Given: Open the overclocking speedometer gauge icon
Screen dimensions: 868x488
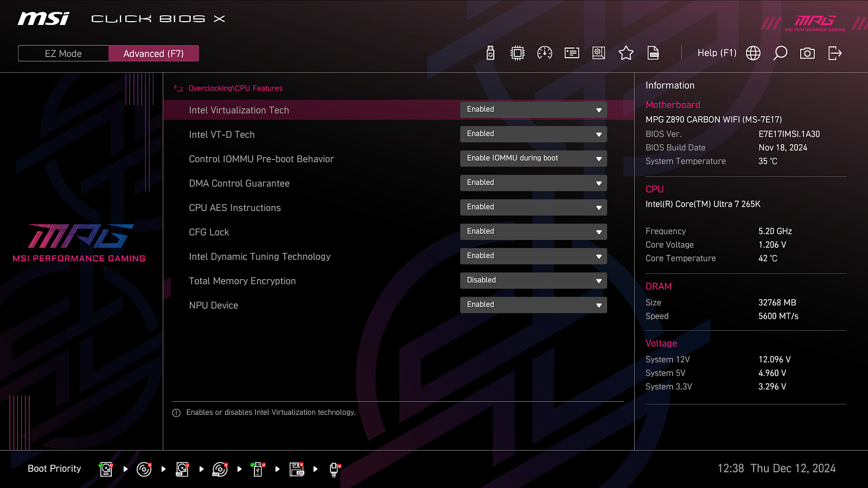Looking at the screenshot, I should pyautogui.click(x=545, y=53).
